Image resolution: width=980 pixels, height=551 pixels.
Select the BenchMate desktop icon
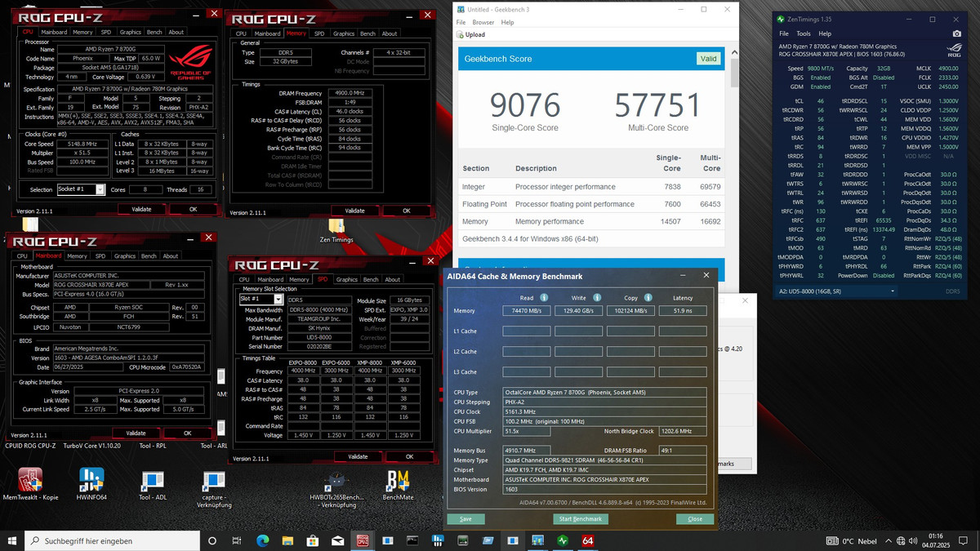[398, 485]
